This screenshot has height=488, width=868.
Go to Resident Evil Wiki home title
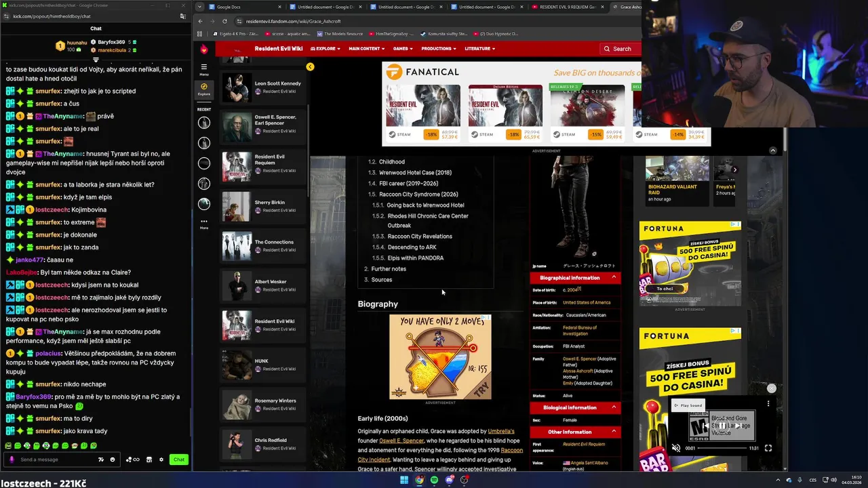pyautogui.click(x=278, y=49)
